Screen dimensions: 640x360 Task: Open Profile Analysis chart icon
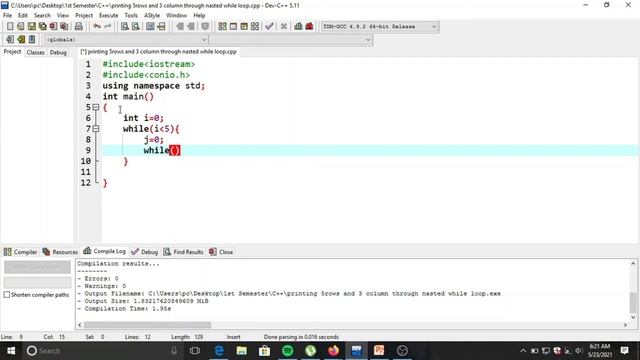tap(298, 27)
